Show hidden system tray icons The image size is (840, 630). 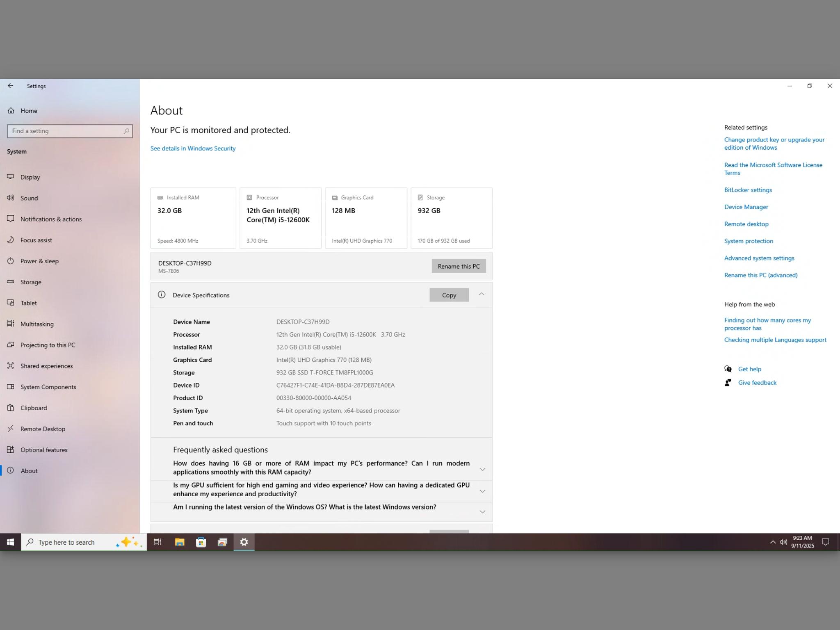773,542
